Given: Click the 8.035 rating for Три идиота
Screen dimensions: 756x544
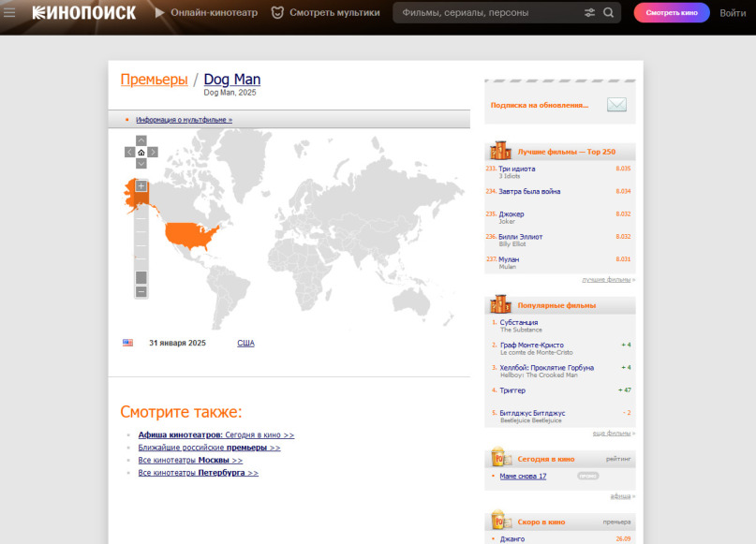Looking at the screenshot, I should (x=623, y=169).
